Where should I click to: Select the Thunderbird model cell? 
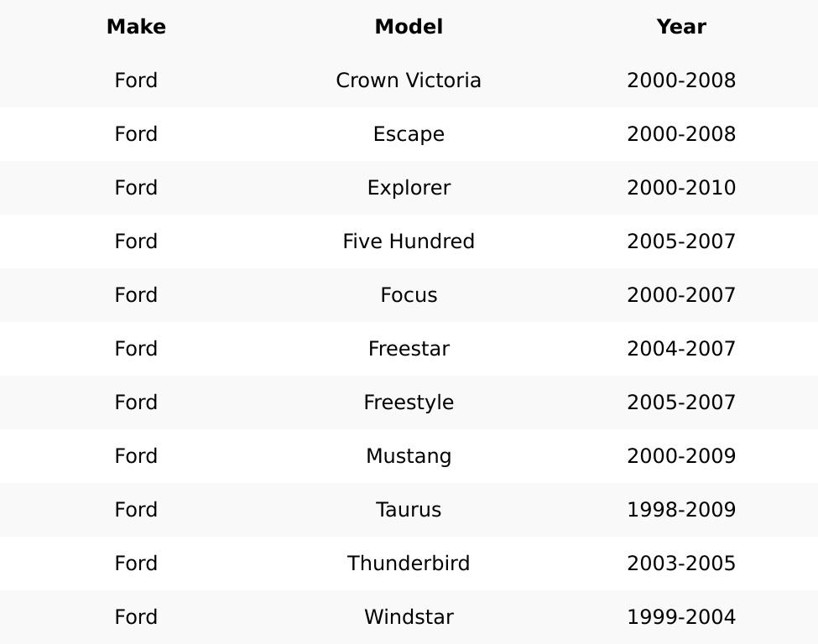(409, 563)
